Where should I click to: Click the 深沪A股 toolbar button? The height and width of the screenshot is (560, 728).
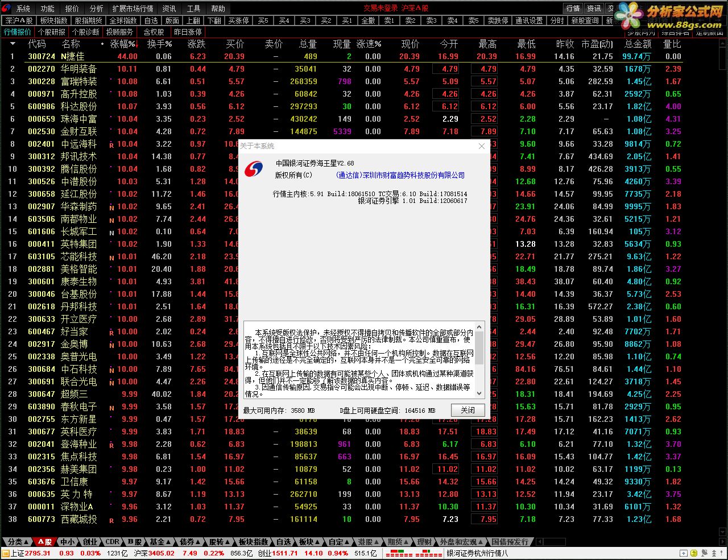click(19, 20)
